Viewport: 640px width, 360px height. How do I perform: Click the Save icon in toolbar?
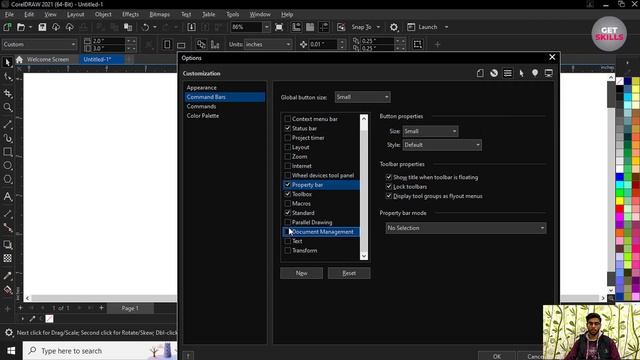(x=42, y=27)
